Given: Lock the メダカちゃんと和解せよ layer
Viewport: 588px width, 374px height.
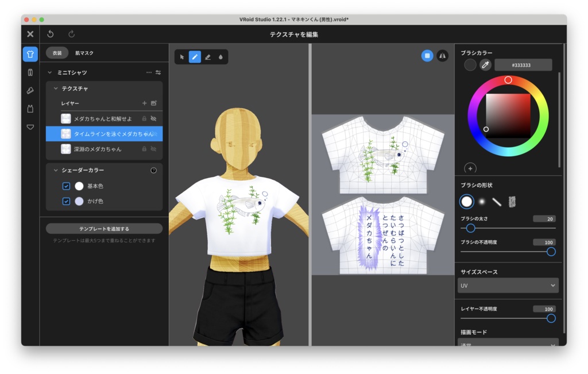Looking at the screenshot, I should tap(144, 118).
